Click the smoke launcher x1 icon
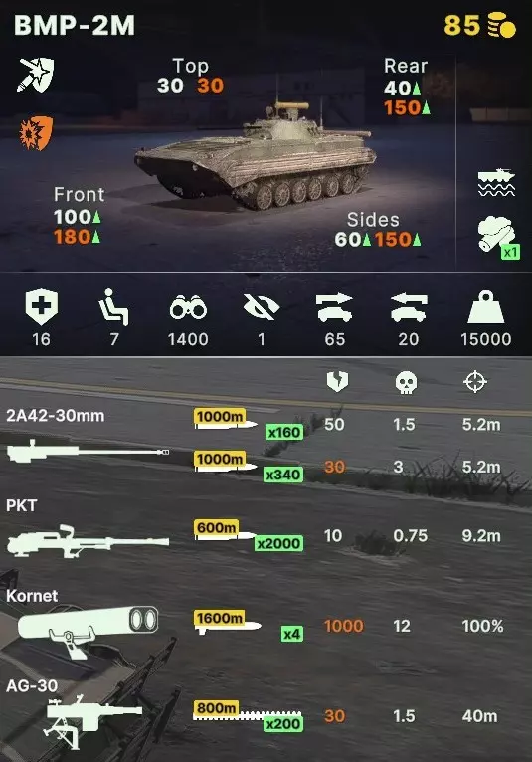 (x=498, y=237)
